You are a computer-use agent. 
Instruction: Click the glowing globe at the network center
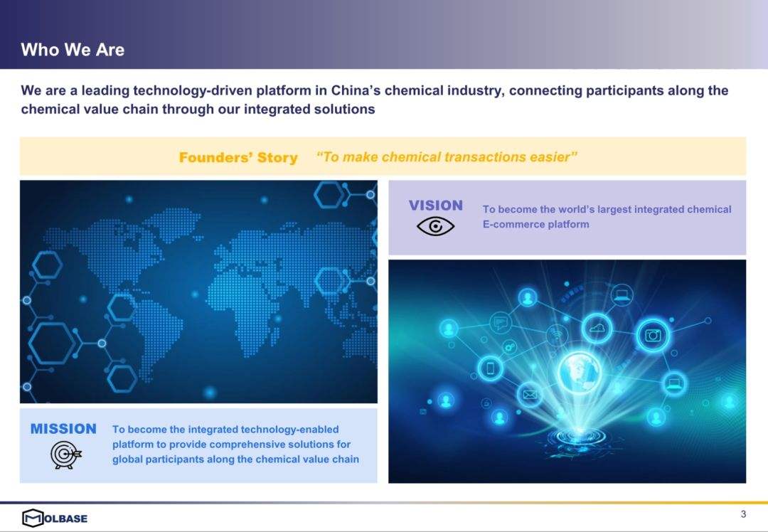coord(579,373)
